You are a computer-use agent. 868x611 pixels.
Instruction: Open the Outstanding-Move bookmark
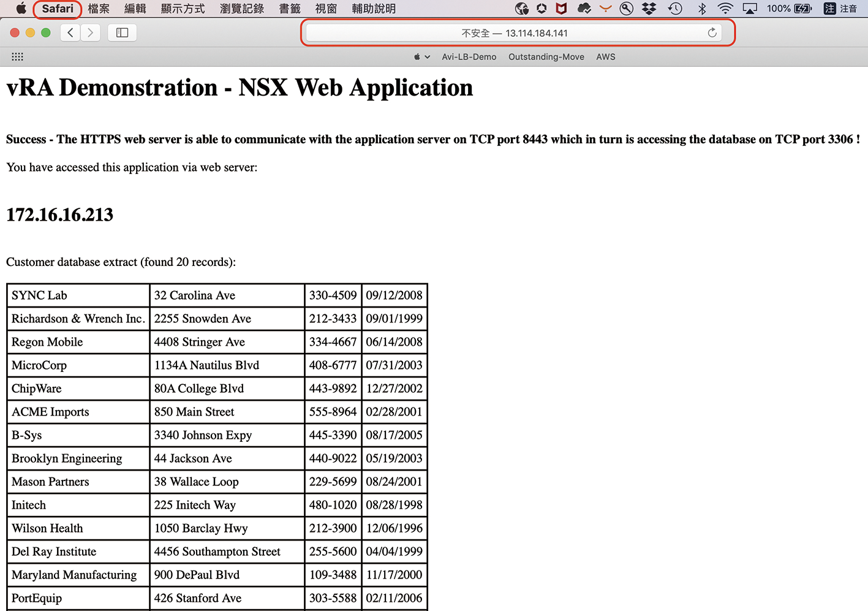coord(546,57)
